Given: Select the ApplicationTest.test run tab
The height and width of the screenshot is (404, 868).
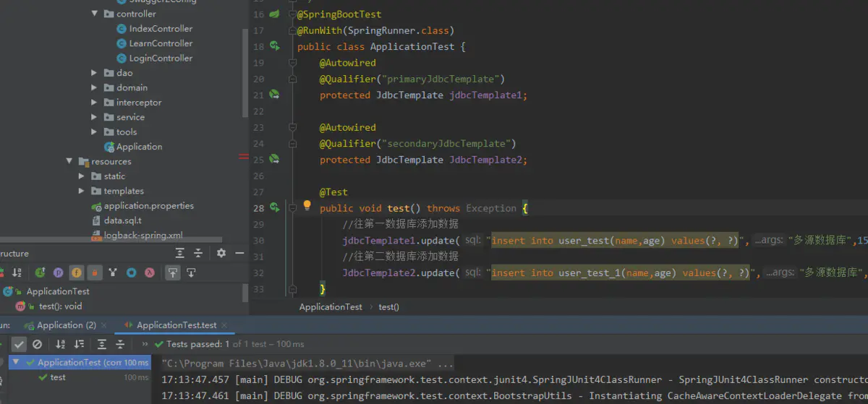Looking at the screenshot, I should [x=176, y=325].
